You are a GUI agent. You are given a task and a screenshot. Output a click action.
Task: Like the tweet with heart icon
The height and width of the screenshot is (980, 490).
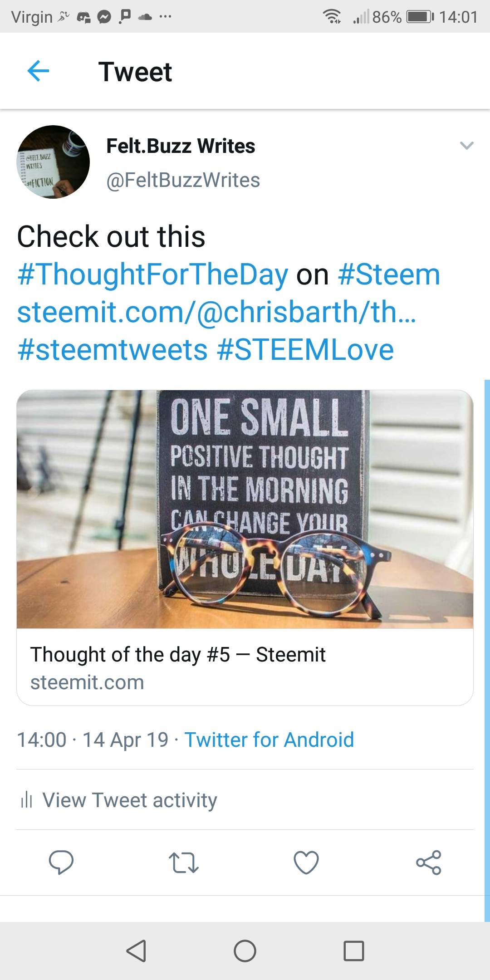(306, 862)
